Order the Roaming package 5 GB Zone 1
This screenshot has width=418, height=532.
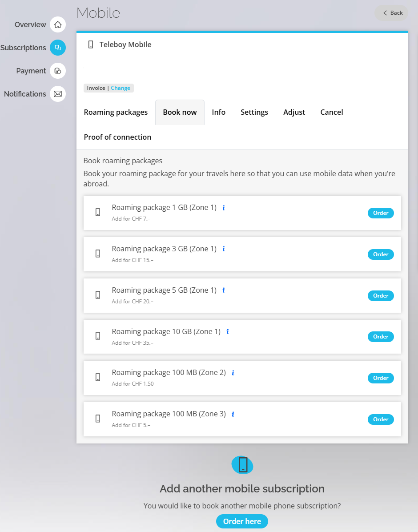(x=381, y=296)
